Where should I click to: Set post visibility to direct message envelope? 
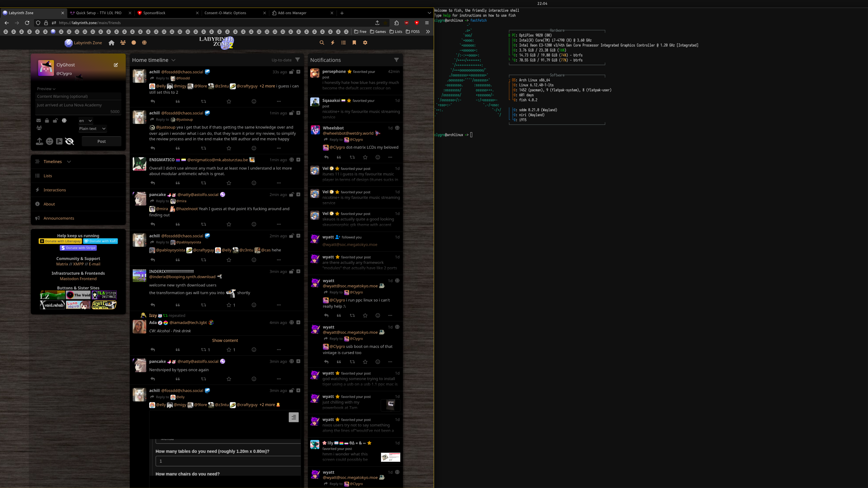(38, 121)
